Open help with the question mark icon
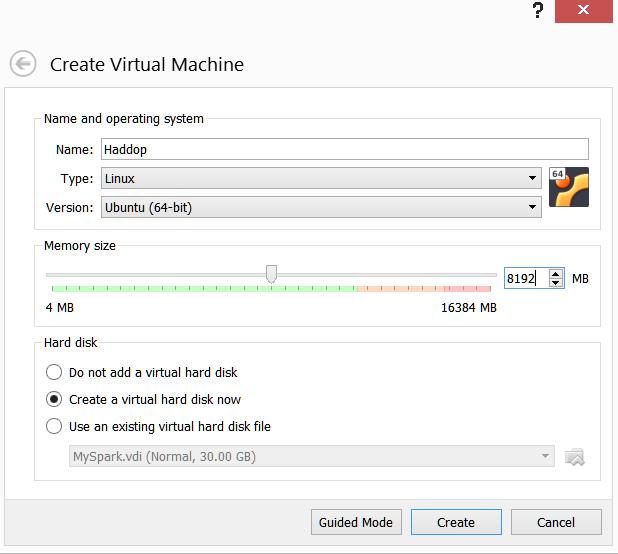The height and width of the screenshot is (554, 618). tap(538, 10)
